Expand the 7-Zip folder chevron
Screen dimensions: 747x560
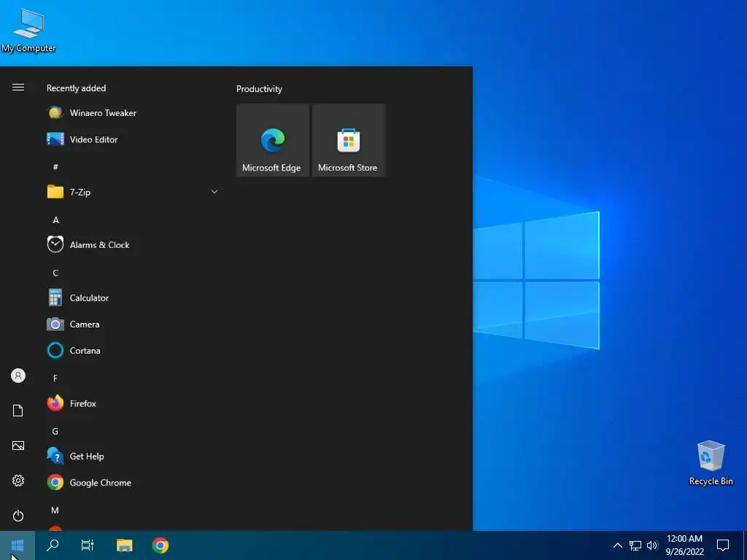coord(214,192)
